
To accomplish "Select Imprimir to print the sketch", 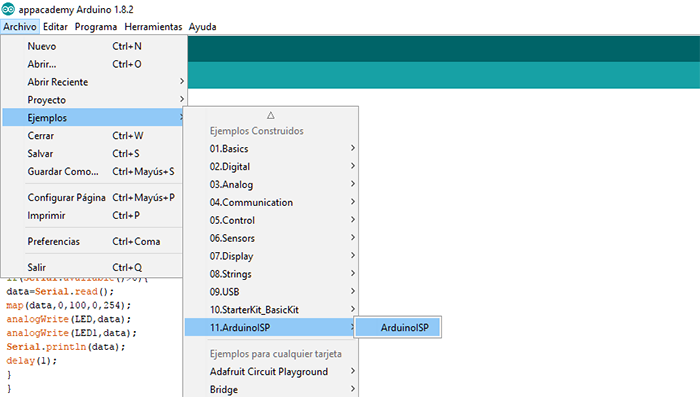I will tap(93, 215).
